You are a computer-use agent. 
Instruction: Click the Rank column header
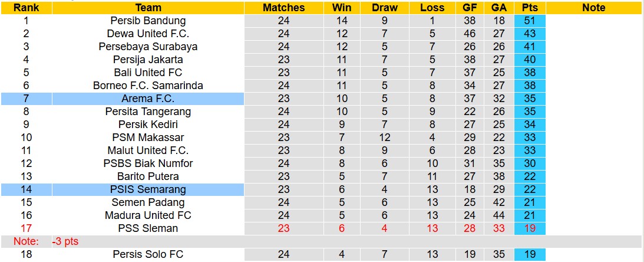(26, 8)
